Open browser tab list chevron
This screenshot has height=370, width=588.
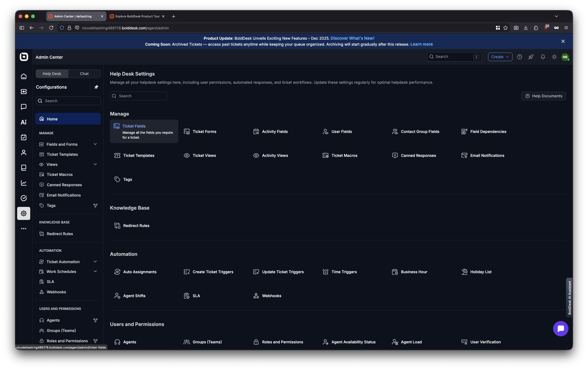[x=556, y=16]
